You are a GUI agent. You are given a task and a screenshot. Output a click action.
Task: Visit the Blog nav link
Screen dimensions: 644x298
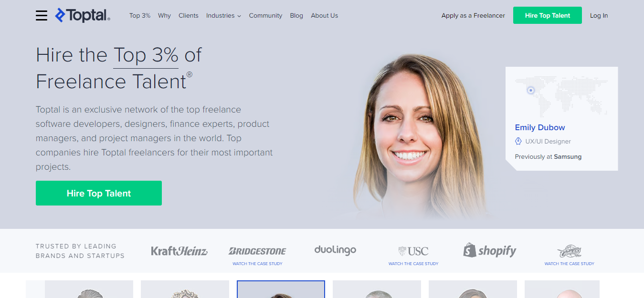[x=296, y=16]
